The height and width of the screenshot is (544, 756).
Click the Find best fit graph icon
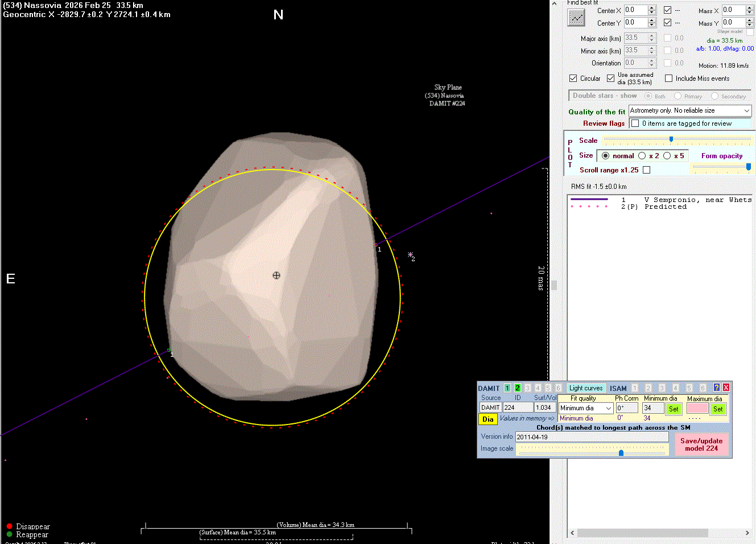point(576,18)
